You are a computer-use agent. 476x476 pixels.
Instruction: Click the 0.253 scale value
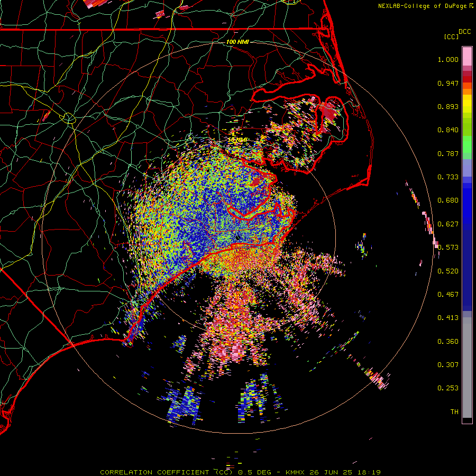pyautogui.click(x=448, y=388)
